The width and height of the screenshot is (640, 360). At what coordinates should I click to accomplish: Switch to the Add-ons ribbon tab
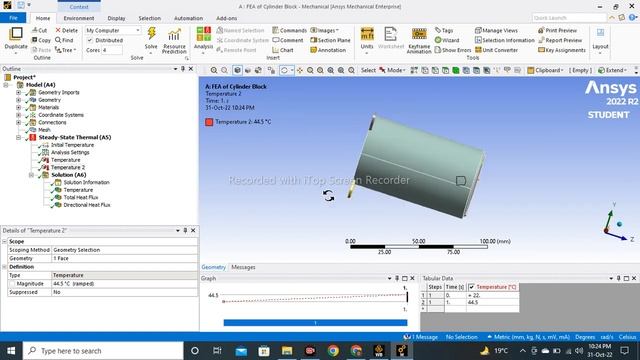click(227, 18)
